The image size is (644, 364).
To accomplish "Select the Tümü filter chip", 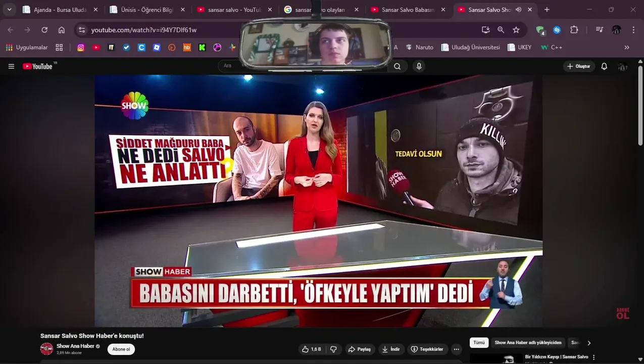I will 479,343.
